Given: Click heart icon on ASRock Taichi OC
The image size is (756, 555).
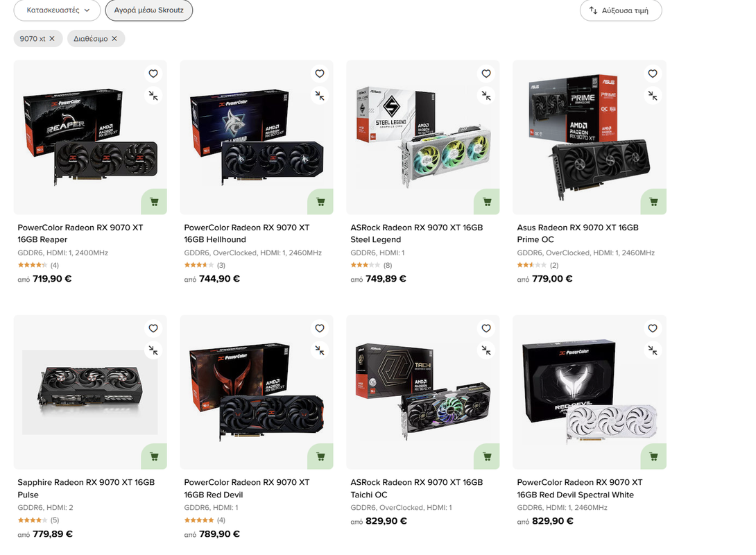Looking at the screenshot, I should click(x=486, y=328).
